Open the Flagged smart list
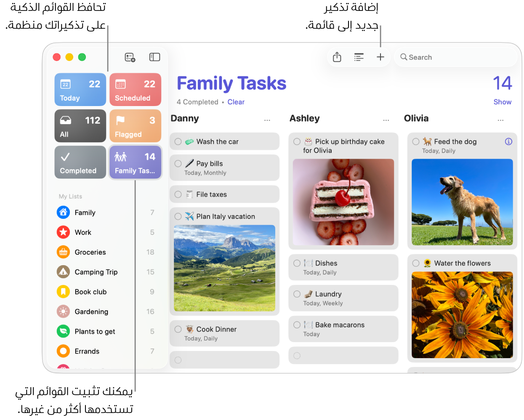 tap(135, 126)
